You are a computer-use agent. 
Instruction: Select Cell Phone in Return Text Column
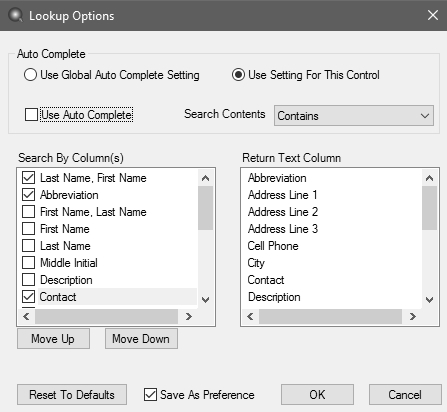(x=273, y=246)
